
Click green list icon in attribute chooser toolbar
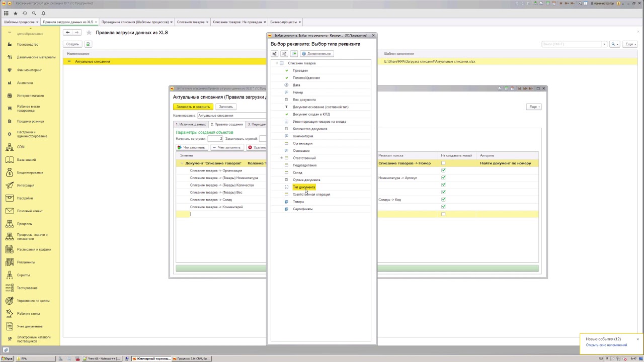click(294, 53)
